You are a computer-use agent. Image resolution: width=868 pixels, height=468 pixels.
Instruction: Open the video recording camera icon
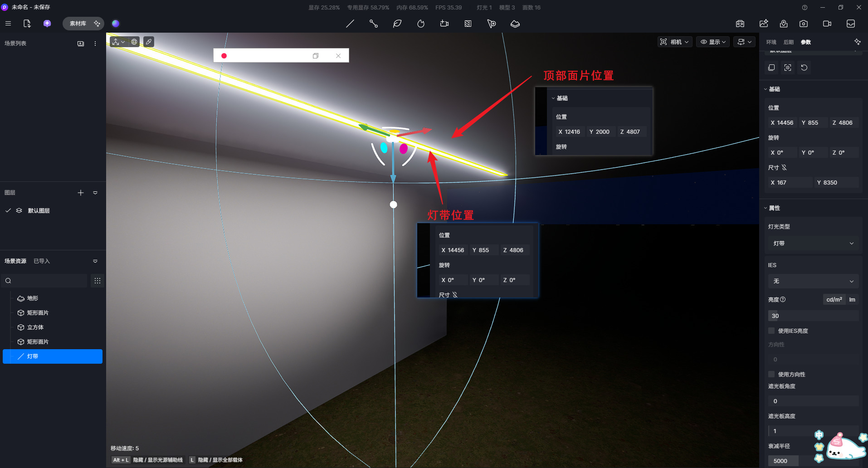click(827, 24)
